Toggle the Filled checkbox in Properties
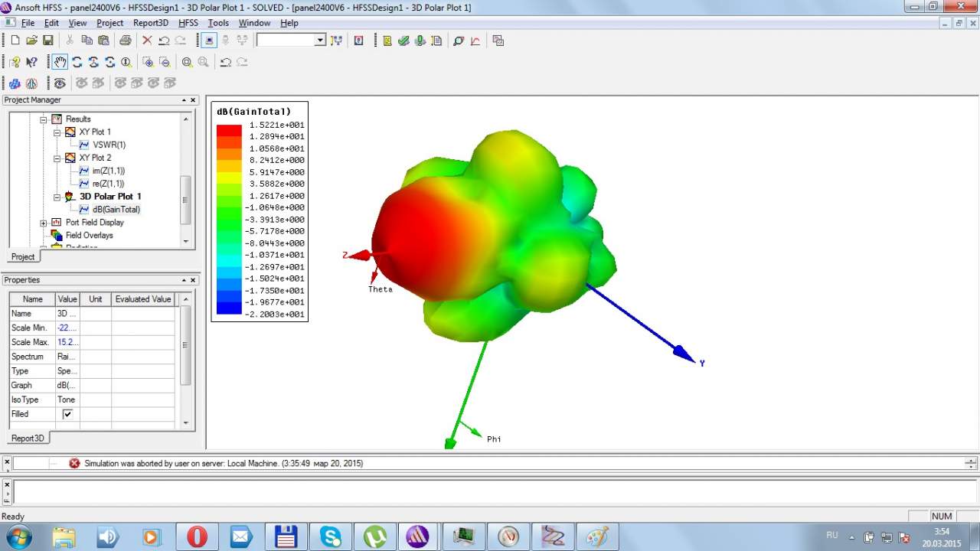 click(67, 414)
